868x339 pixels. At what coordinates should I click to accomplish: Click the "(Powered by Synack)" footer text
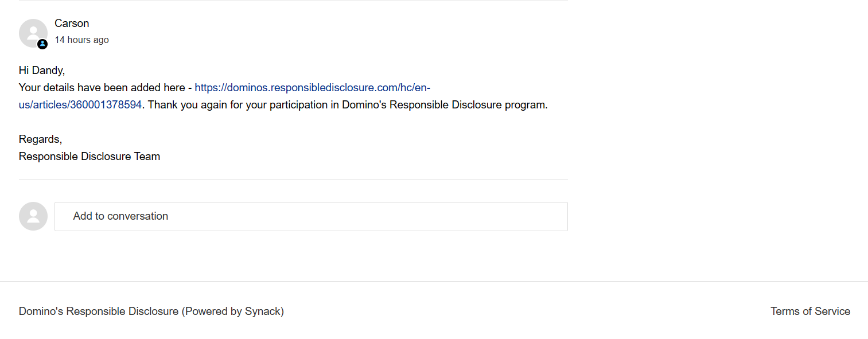(233, 311)
